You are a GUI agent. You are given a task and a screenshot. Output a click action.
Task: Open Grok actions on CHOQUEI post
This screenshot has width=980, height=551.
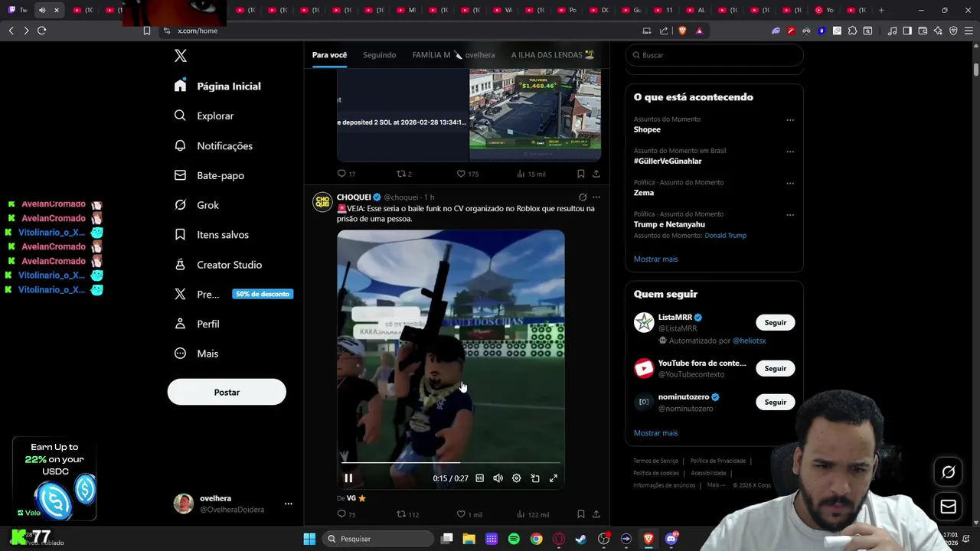pos(583,197)
